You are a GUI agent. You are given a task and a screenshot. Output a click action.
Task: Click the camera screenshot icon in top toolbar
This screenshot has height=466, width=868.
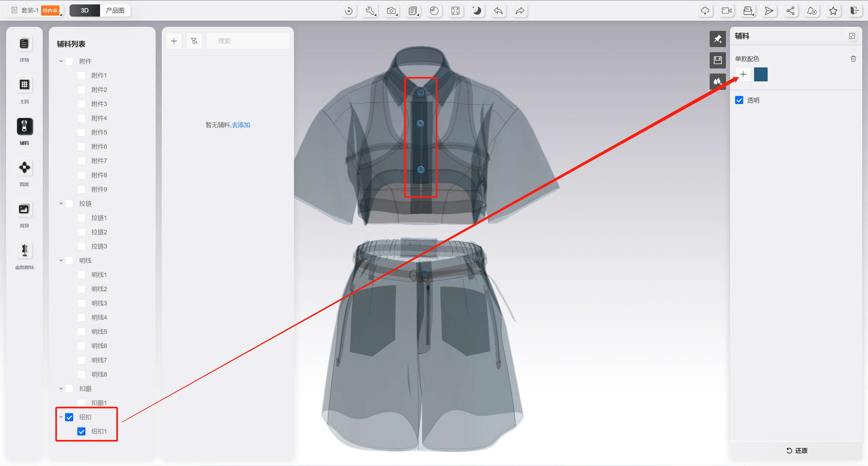click(391, 11)
